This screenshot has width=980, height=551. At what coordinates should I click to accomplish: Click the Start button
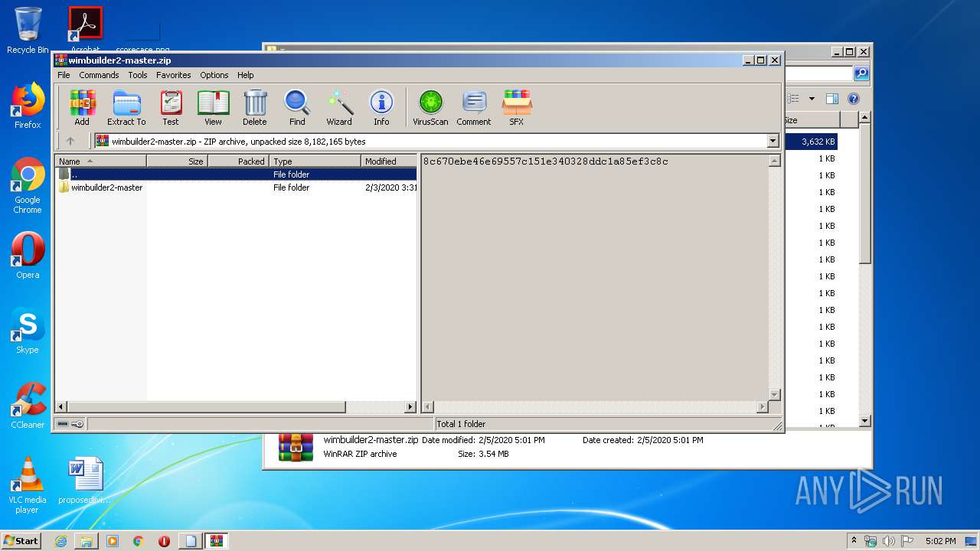click(x=21, y=540)
